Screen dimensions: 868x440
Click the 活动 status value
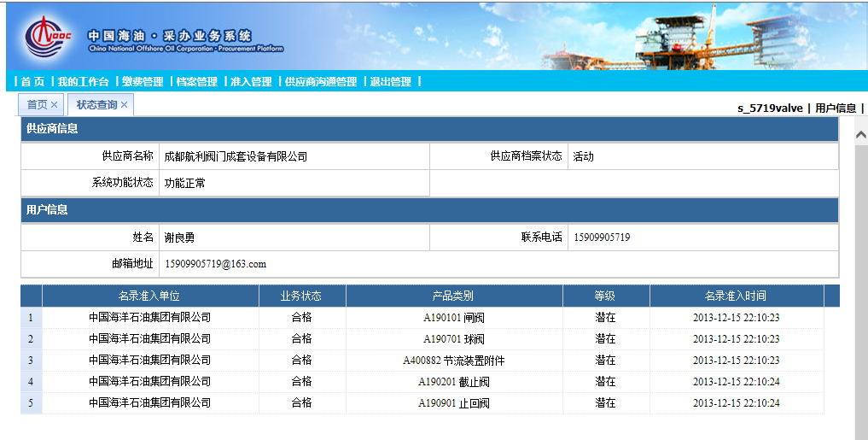tap(584, 157)
